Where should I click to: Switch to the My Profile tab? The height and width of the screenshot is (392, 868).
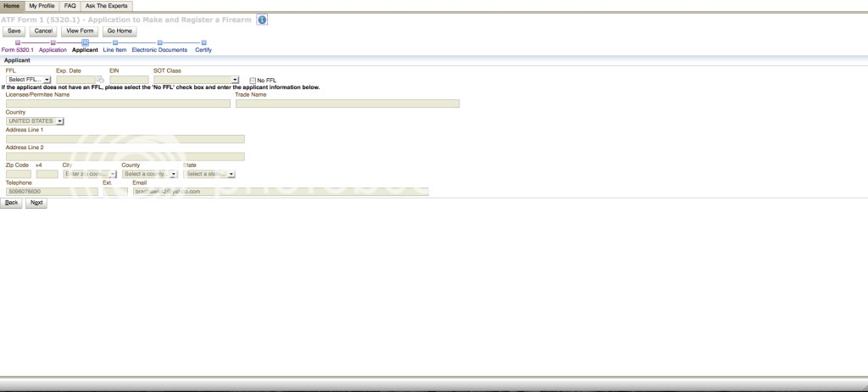point(42,6)
